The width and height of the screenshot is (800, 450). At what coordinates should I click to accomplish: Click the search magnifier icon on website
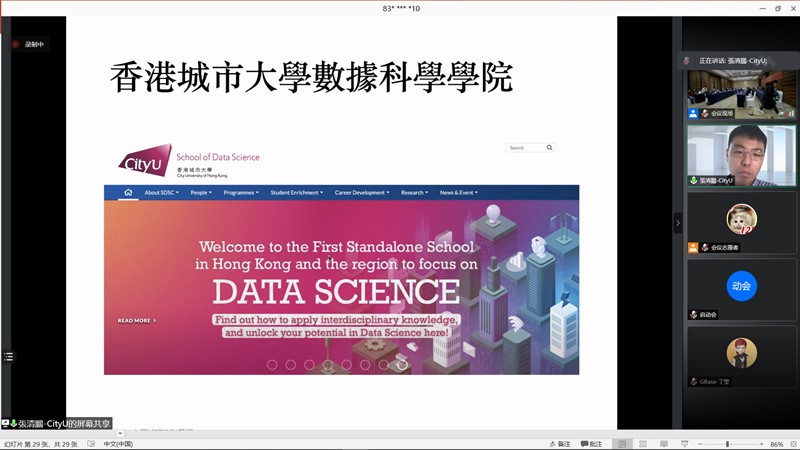click(549, 147)
